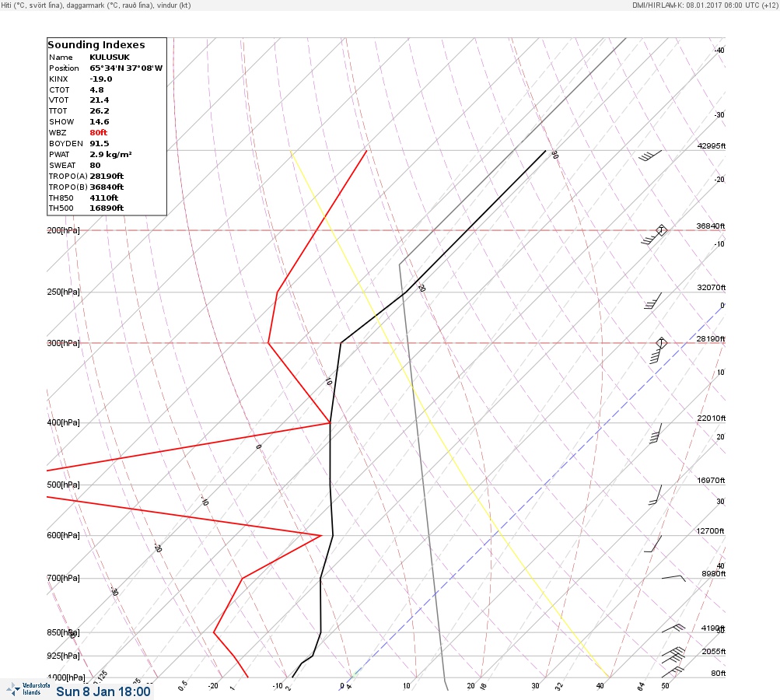Click the BOYDEN value 91.5
The height and width of the screenshot is (700, 780).
99,143
